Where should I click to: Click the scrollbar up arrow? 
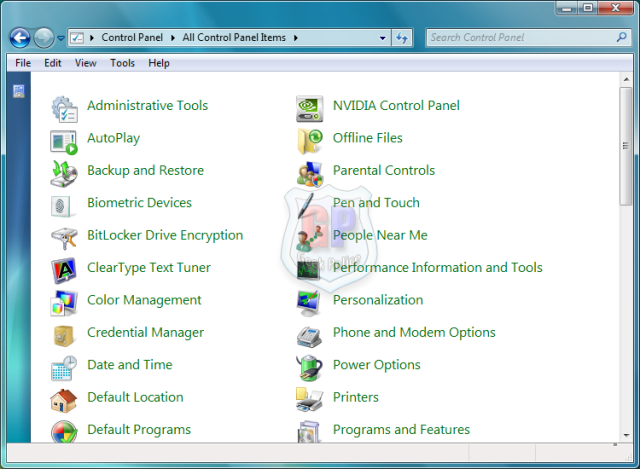[626, 79]
